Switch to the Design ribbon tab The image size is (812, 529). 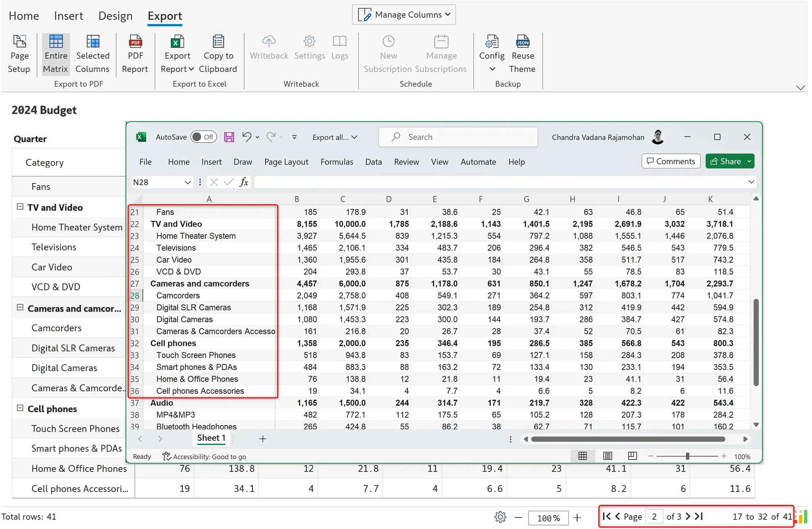115,16
